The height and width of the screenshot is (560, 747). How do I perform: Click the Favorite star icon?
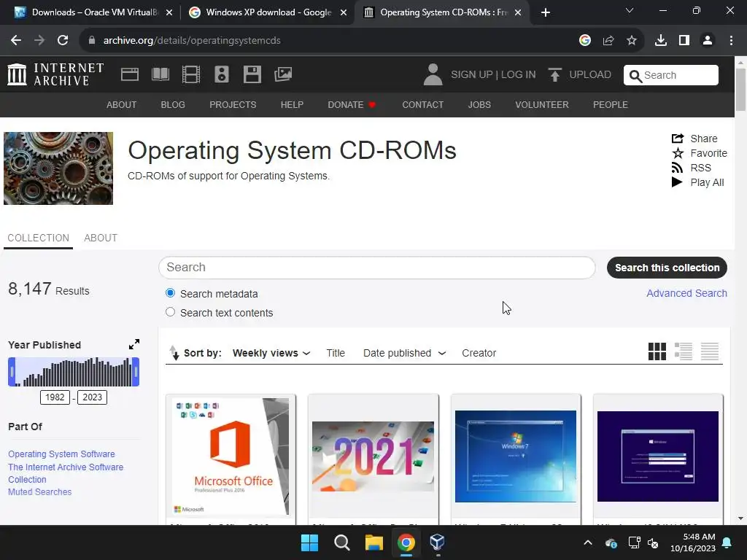pyautogui.click(x=678, y=153)
